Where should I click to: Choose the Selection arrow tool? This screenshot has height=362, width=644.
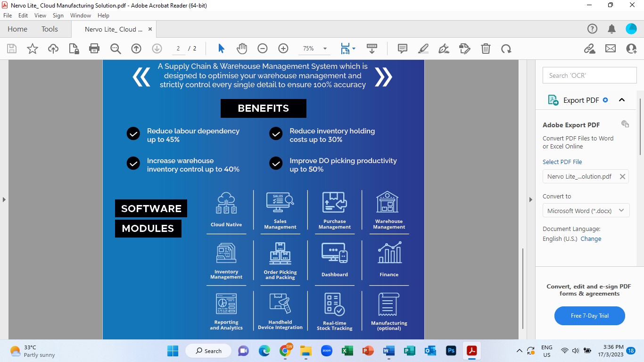tap(221, 49)
